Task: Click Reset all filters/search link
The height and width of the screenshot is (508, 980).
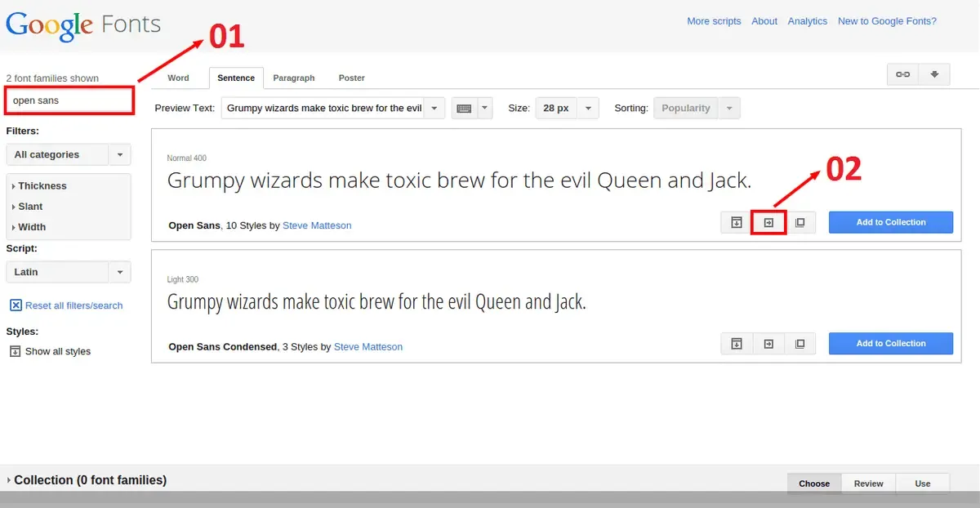Action: [74, 305]
